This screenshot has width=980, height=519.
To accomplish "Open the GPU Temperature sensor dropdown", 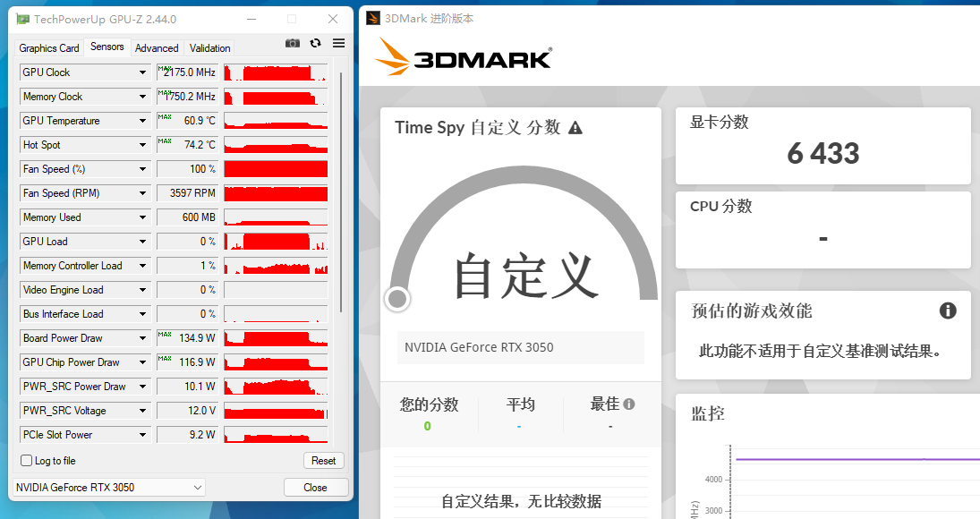I will (x=142, y=121).
